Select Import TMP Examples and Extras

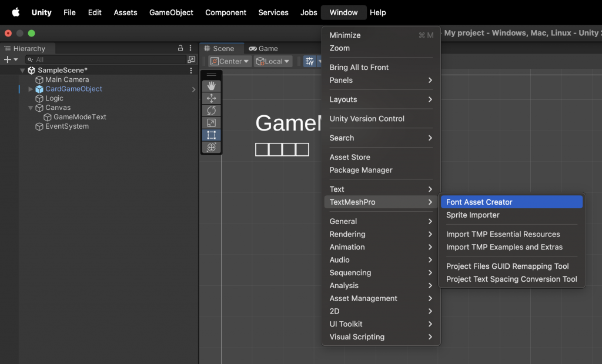tap(511, 247)
